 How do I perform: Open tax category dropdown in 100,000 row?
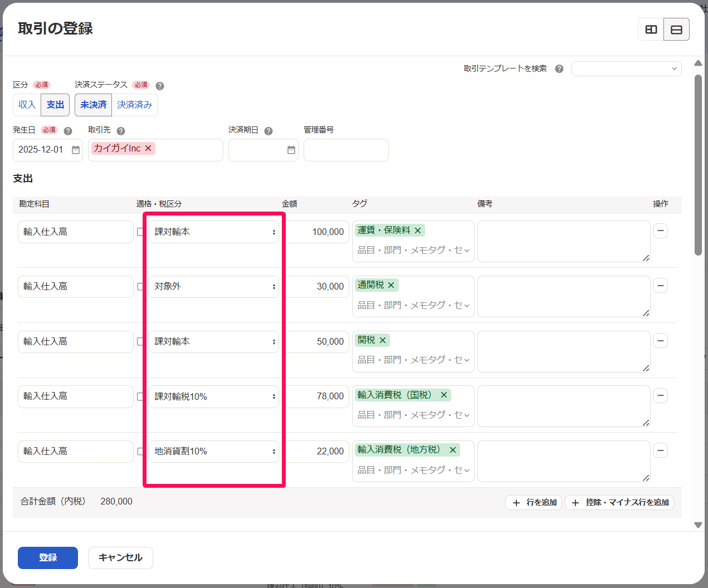(214, 232)
